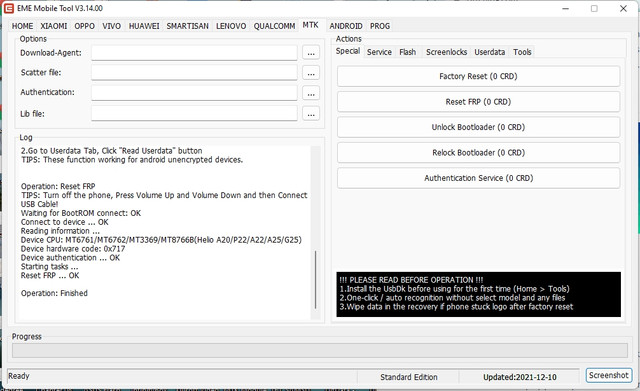Browse for Authentication file
Screen dimensions: 640x391
click(311, 93)
